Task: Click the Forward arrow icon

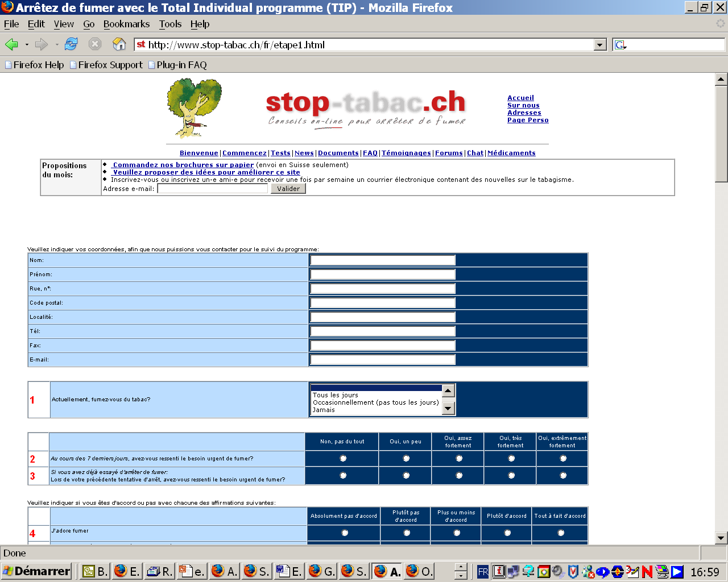Action: coord(42,44)
